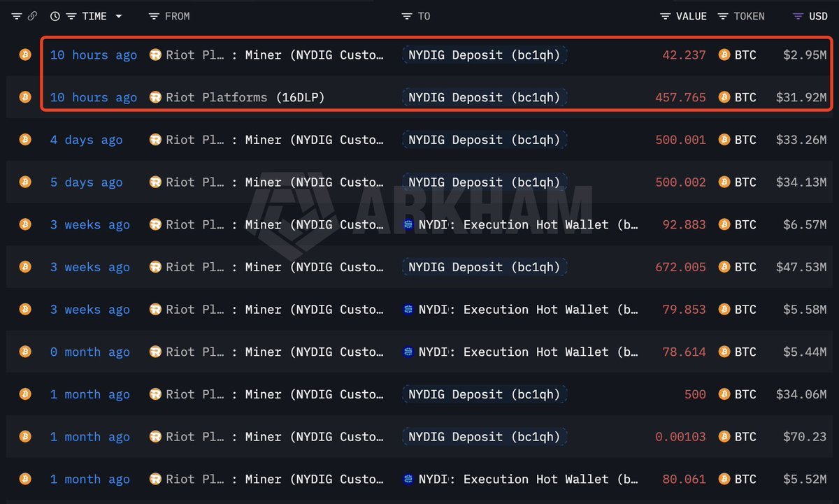Expand the TIME column dropdown arrow

point(119,16)
